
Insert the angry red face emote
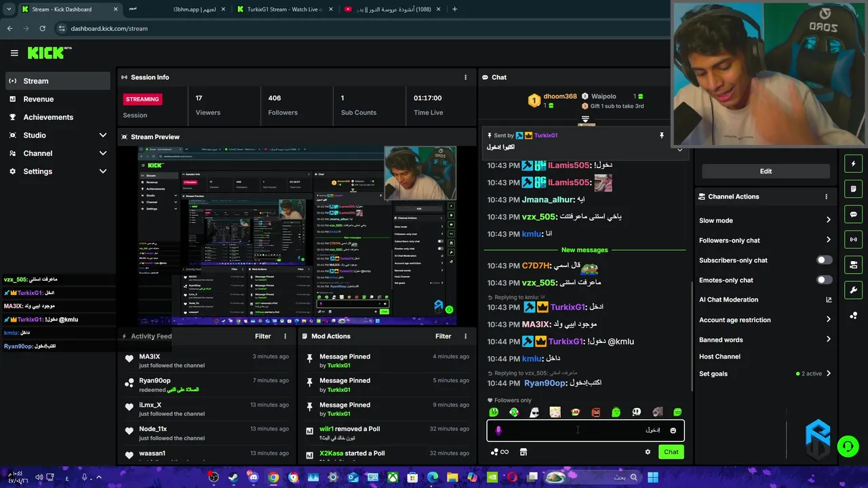[595, 412]
